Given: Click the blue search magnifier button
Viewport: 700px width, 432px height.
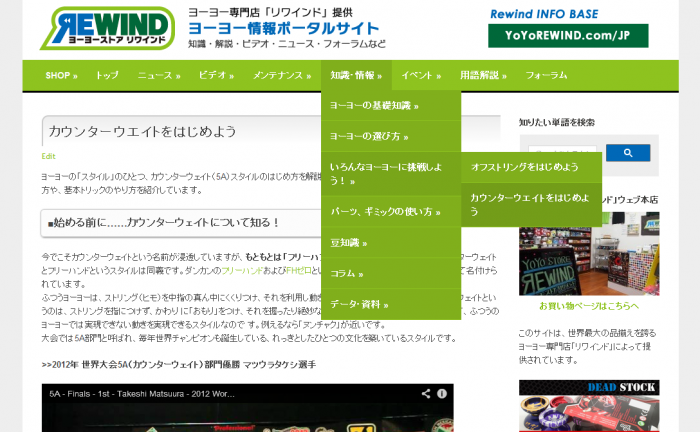Looking at the screenshot, I should (x=628, y=153).
